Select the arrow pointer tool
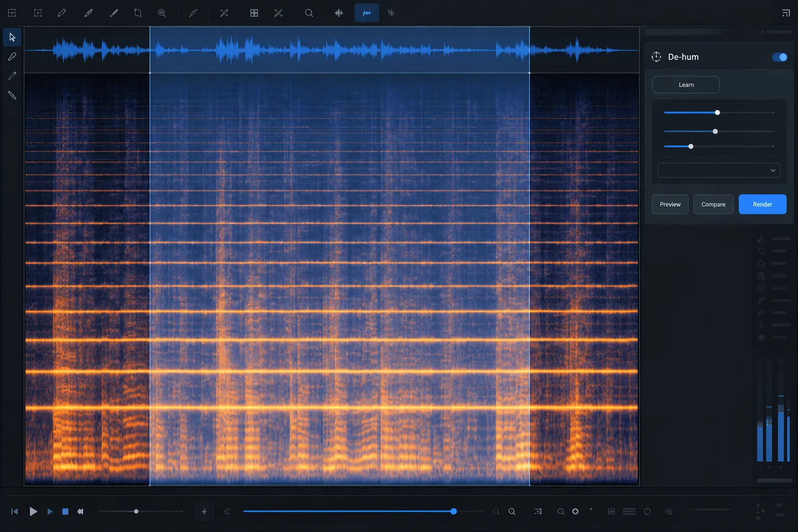The image size is (798, 532). point(12,37)
